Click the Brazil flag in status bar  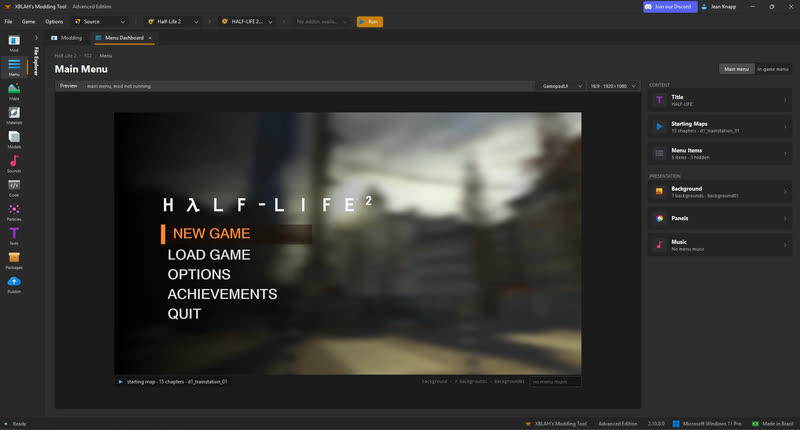(x=755, y=423)
